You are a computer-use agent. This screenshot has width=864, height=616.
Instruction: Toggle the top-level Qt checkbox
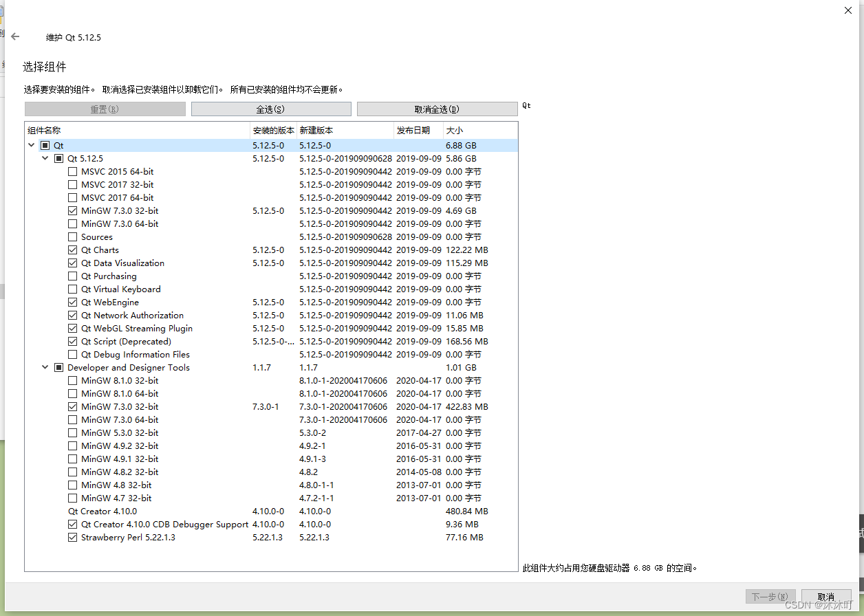tap(45, 146)
